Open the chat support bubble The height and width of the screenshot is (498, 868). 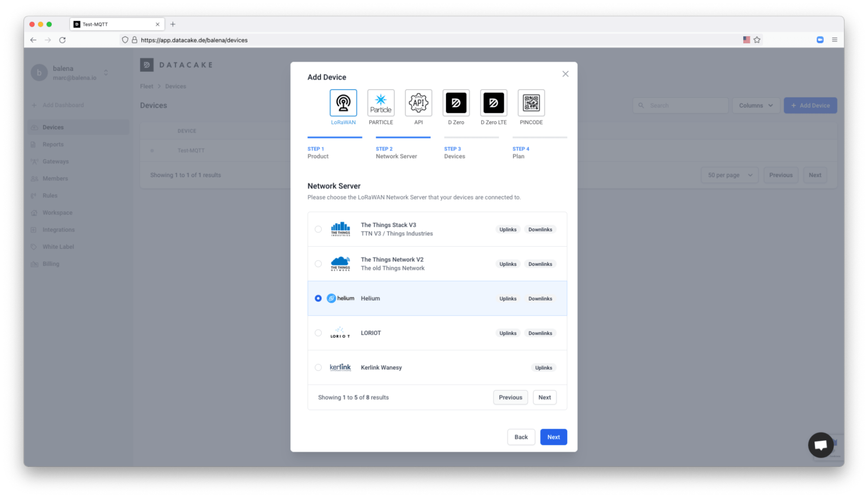(820, 445)
